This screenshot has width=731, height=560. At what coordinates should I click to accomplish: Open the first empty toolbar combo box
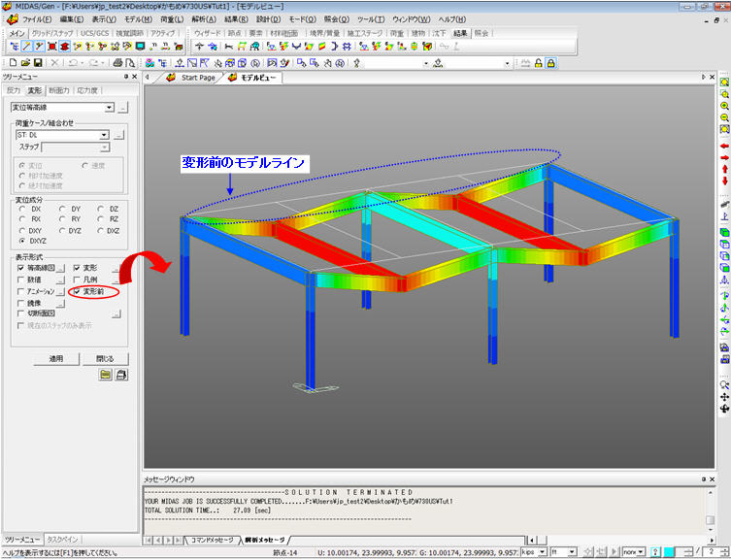(425, 63)
